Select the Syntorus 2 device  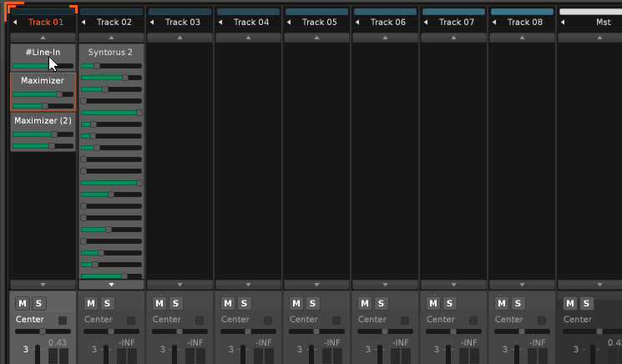111,52
